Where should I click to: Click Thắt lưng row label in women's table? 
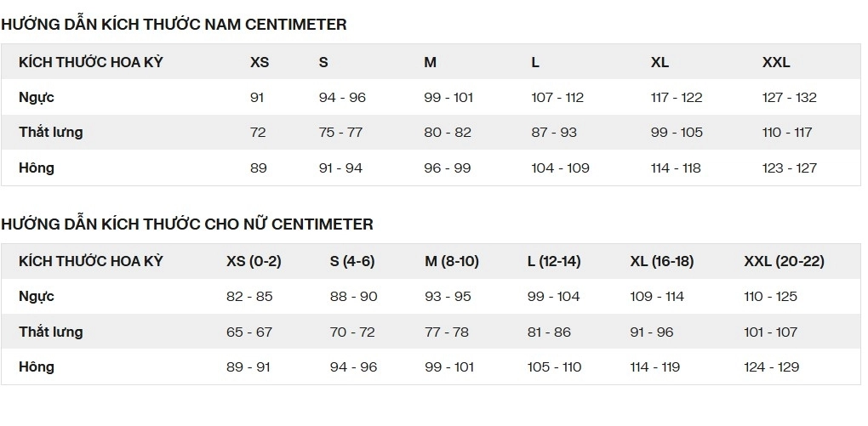51,332
